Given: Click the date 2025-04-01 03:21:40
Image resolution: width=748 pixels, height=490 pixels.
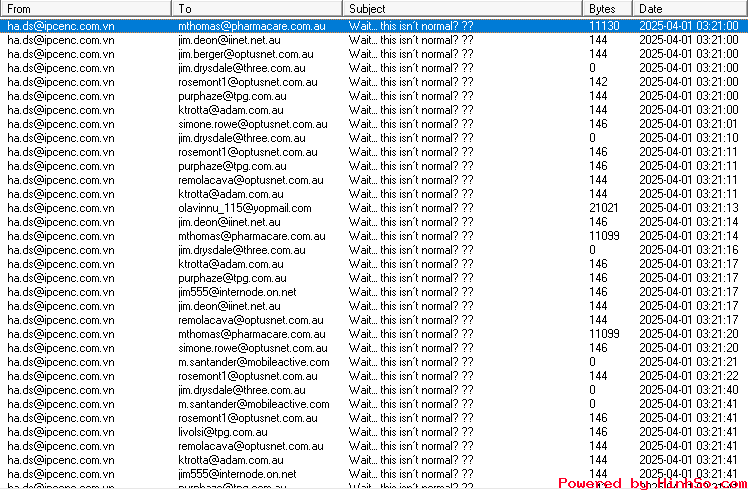Looking at the screenshot, I should pyautogui.click(x=688, y=390).
